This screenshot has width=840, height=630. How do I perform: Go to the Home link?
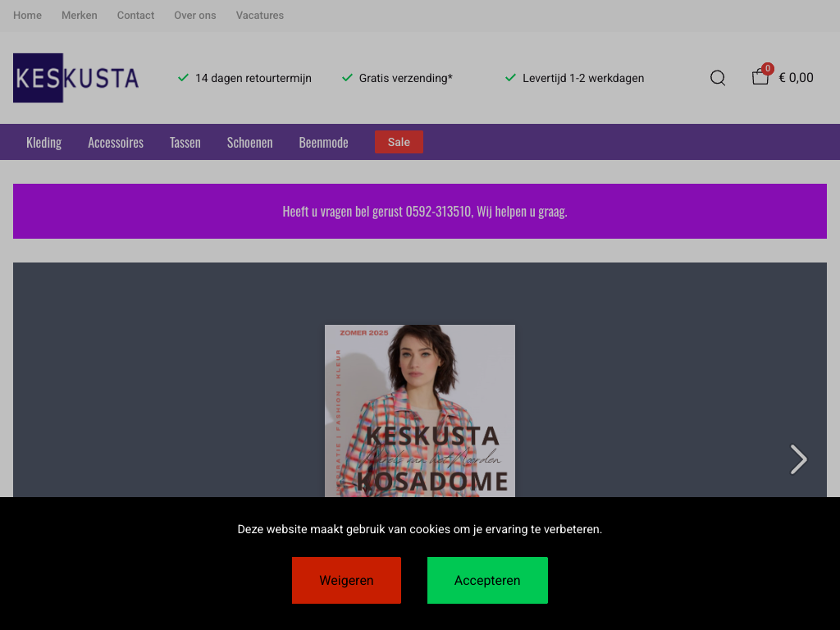click(27, 16)
